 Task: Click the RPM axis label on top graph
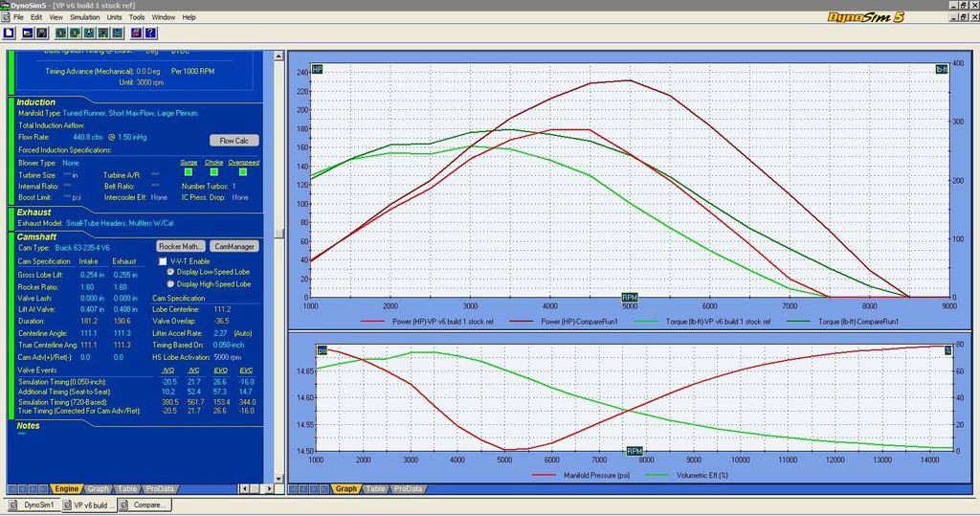[x=630, y=297]
